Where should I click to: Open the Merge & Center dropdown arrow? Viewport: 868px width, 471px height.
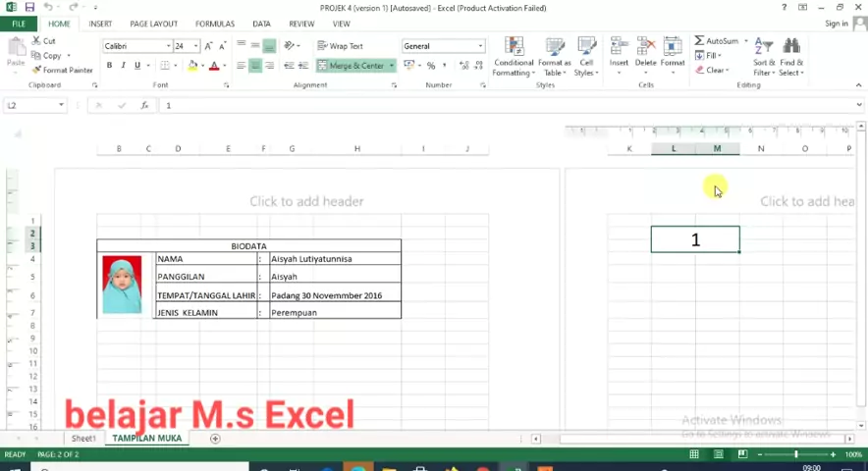tap(392, 66)
